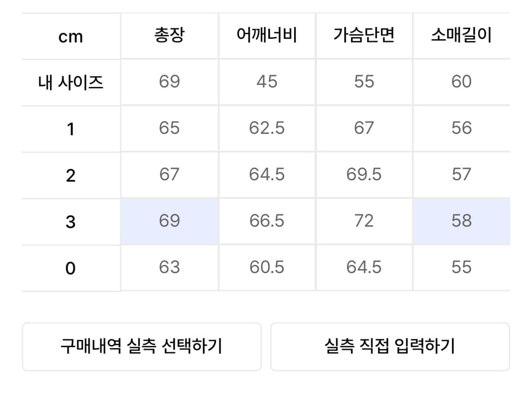Click the 66.5 shoulder width value
This screenshot has width=532, height=396.
267,220
